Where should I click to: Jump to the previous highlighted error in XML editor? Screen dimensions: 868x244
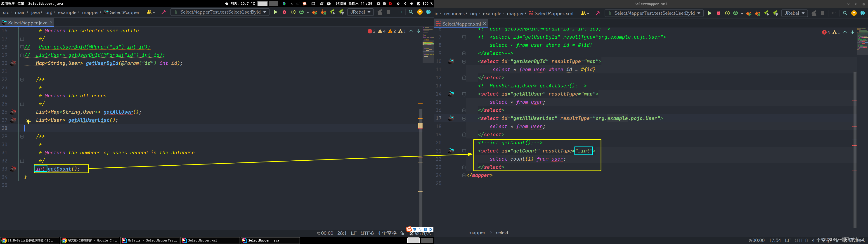[845, 32]
